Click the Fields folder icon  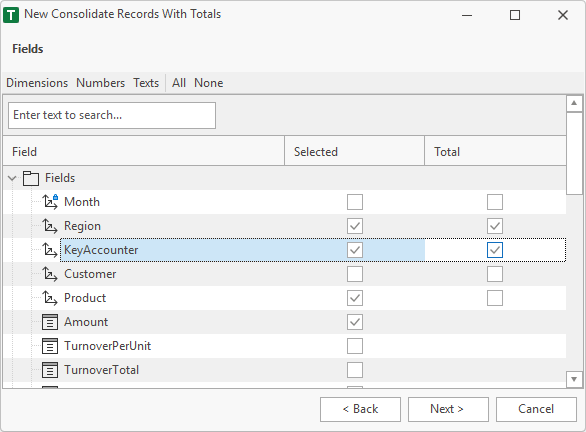(x=31, y=178)
